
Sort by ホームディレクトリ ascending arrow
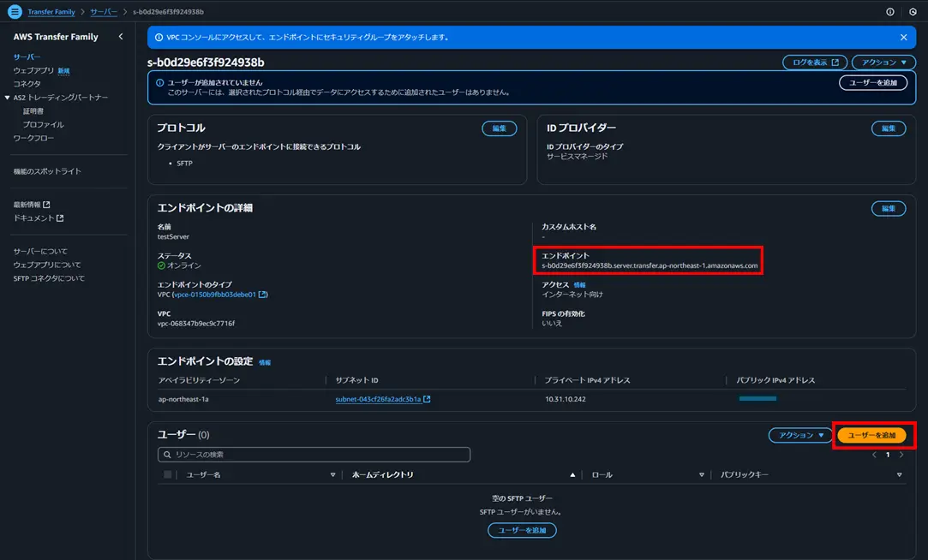click(x=572, y=475)
